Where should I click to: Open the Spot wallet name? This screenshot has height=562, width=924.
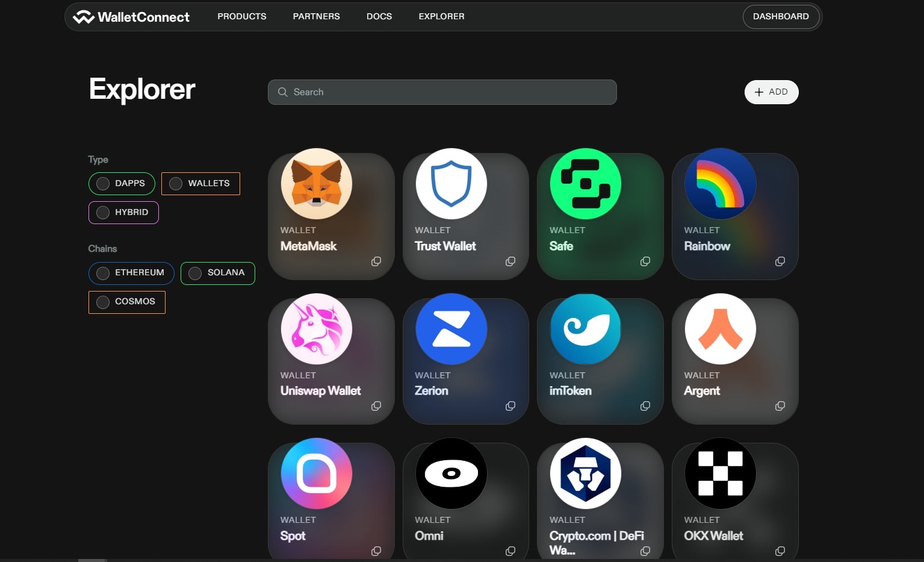293,536
